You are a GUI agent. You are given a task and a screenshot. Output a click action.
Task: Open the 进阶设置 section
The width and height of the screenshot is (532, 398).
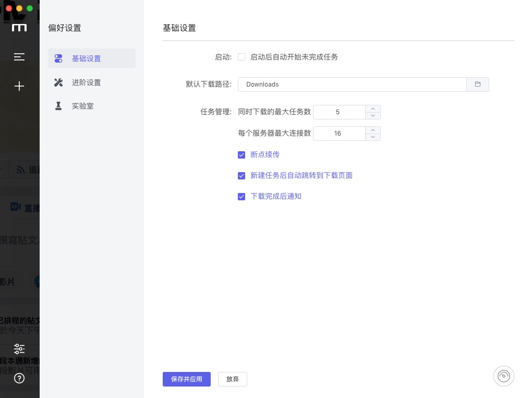point(86,82)
